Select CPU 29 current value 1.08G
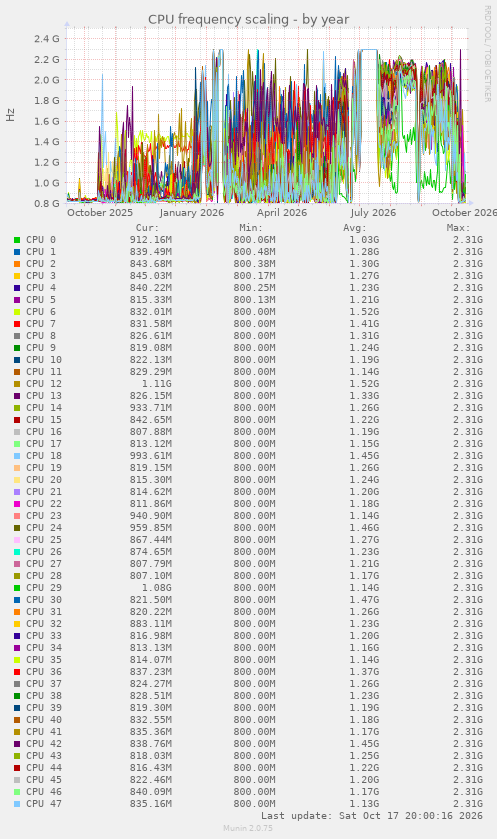This screenshot has height=839, width=497. point(157,588)
